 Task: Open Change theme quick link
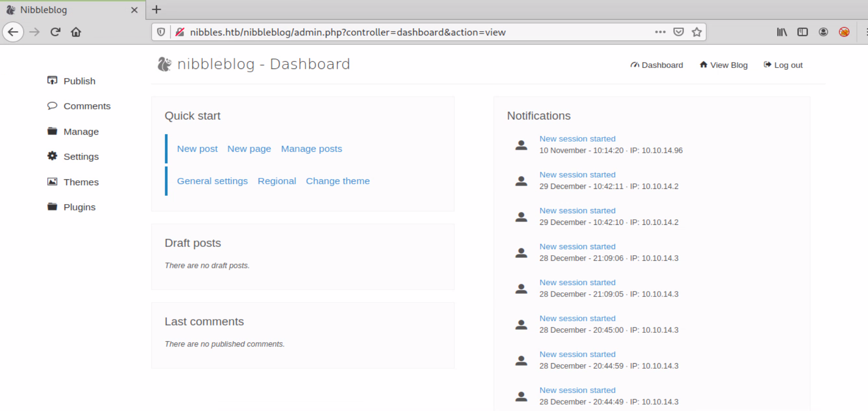click(x=338, y=181)
